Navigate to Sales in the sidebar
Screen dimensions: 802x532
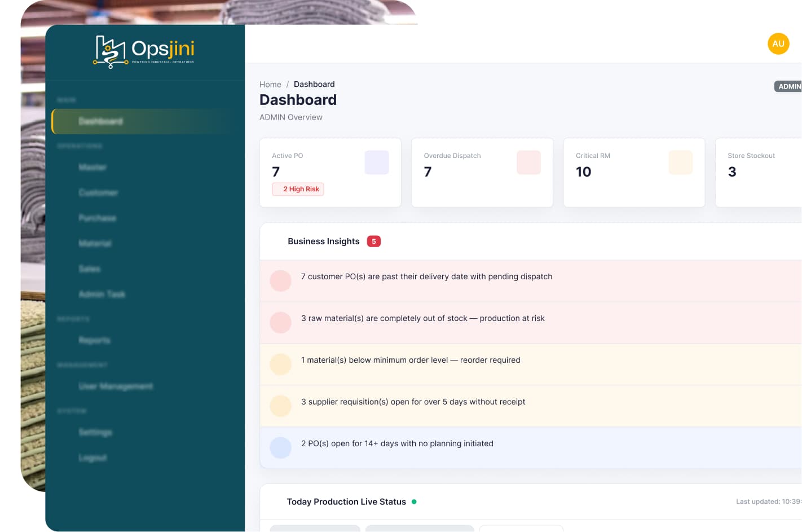click(x=90, y=269)
